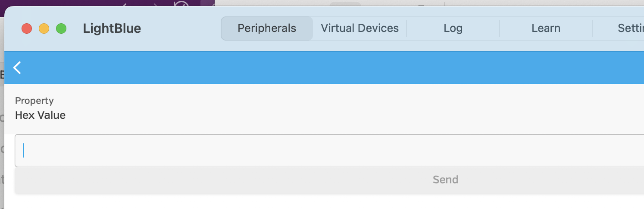The height and width of the screenshot is (209, 644).
Task: Switch to the Peripherals tab
Action: click(267, 28)
